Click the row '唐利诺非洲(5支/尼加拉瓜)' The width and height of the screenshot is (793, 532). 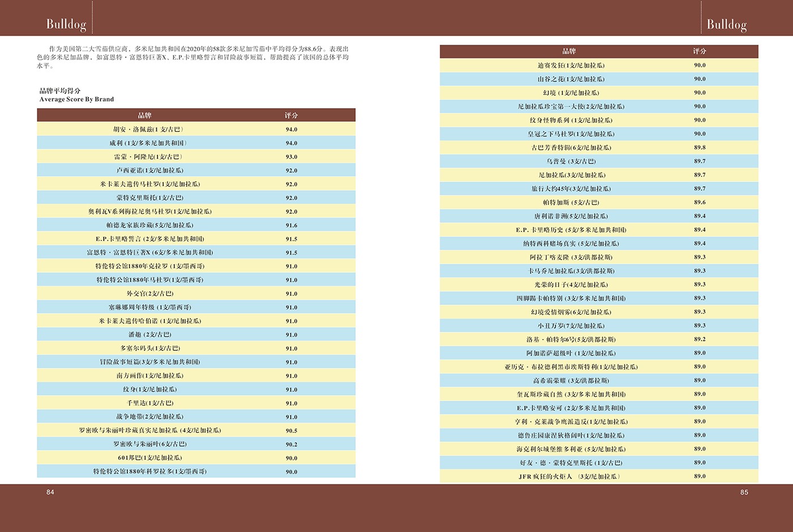(x=599, y=216)
